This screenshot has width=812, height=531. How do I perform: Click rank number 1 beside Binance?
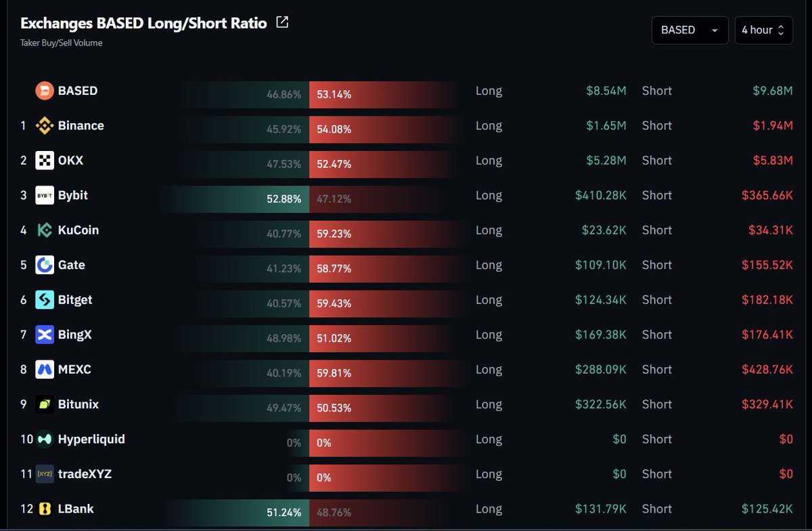click(24, 125)
